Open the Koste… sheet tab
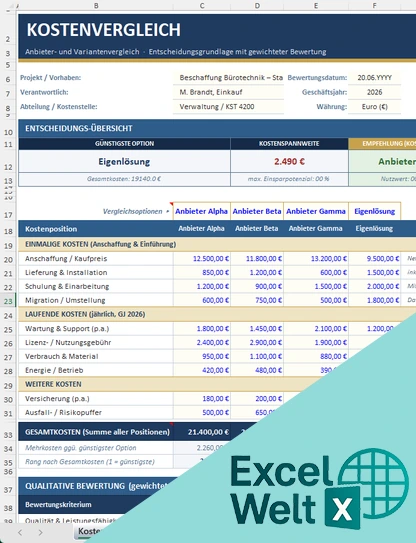Viewport: 416px width, 543px height. [89, 531]
